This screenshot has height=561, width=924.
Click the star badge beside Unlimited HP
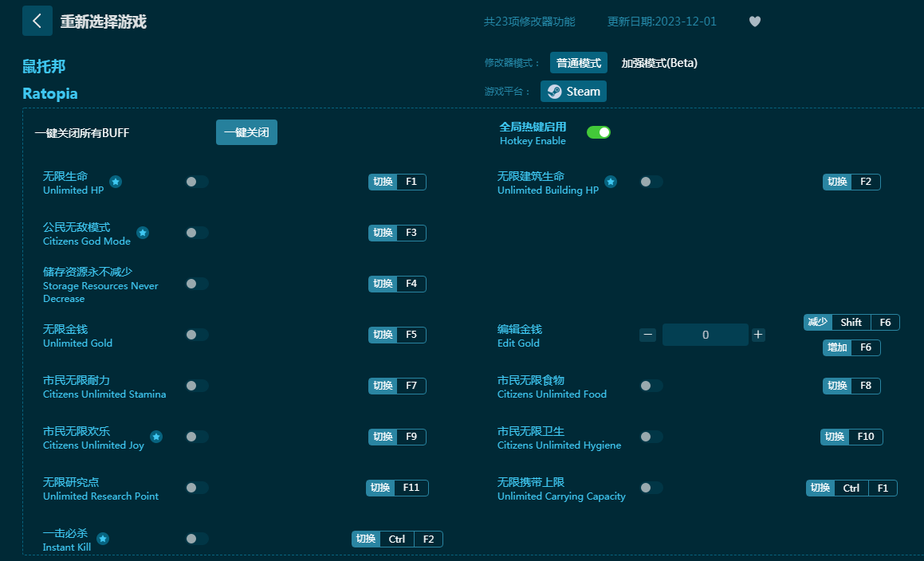click(116, 182)
